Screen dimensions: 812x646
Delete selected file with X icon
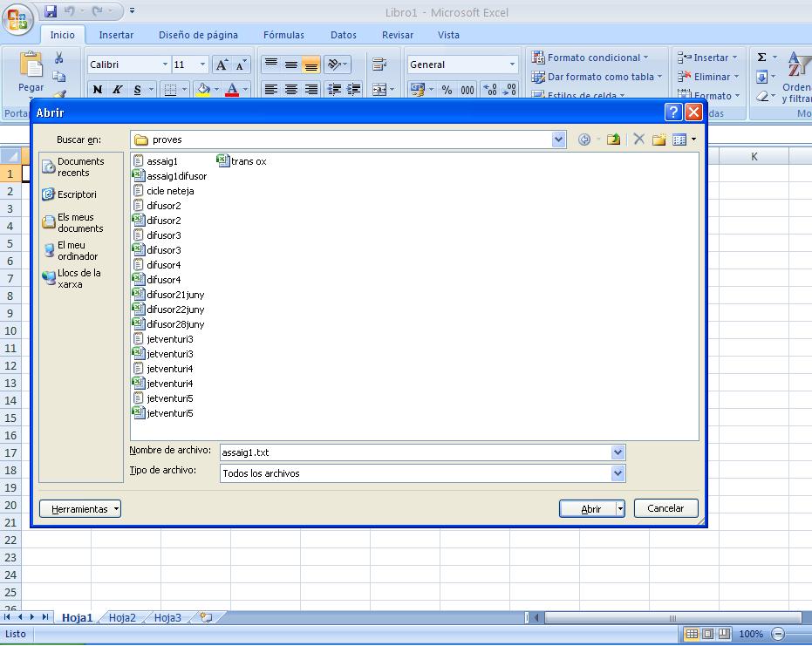pos(639,139)
